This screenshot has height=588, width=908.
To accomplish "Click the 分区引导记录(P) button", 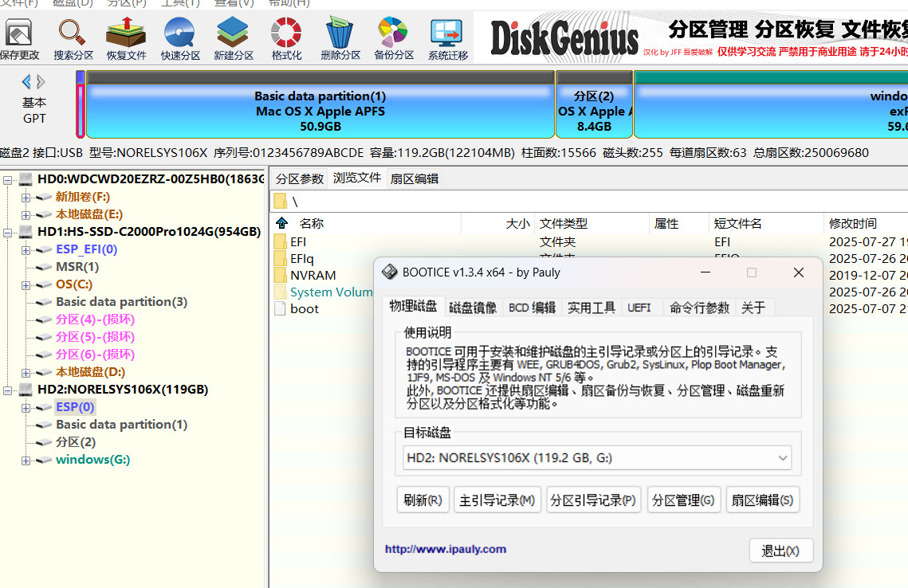I will (x=593, y=500).
